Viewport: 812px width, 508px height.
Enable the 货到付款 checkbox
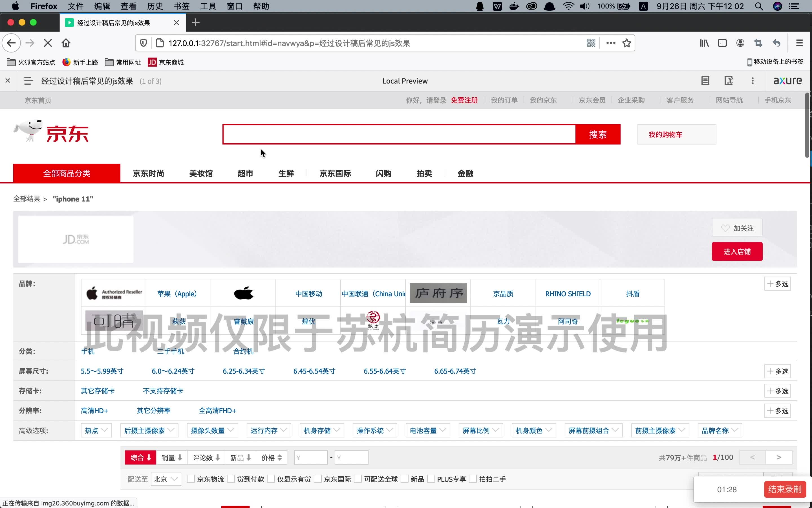click(x=231, y=479)
